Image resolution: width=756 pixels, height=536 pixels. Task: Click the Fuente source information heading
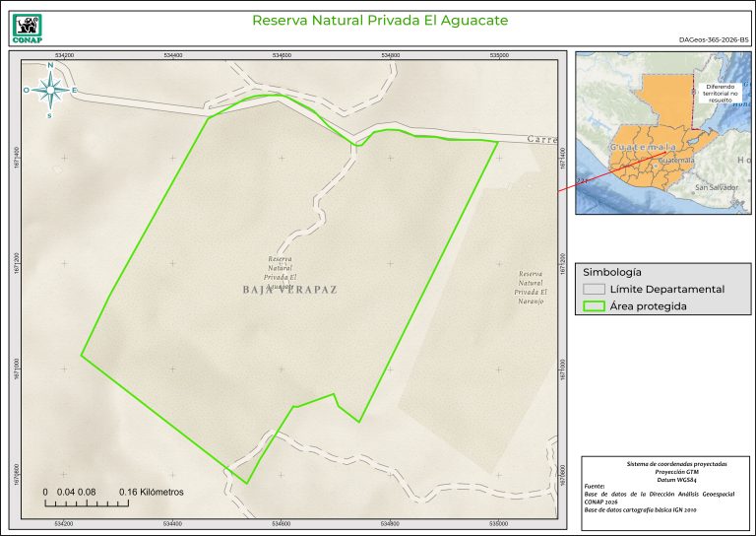(595, 487)
